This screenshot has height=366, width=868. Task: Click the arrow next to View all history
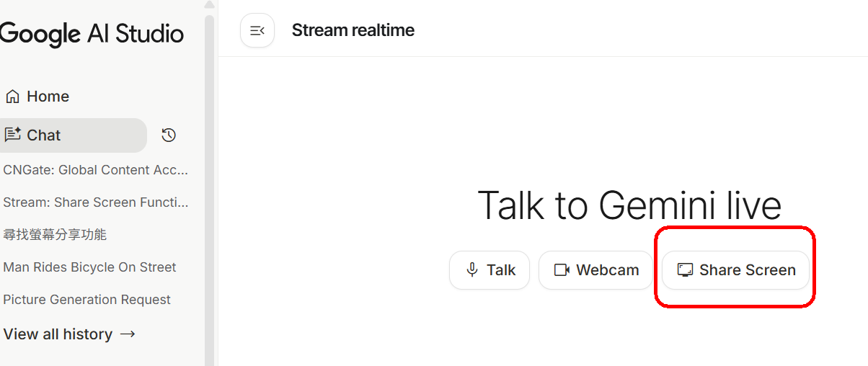128,334
